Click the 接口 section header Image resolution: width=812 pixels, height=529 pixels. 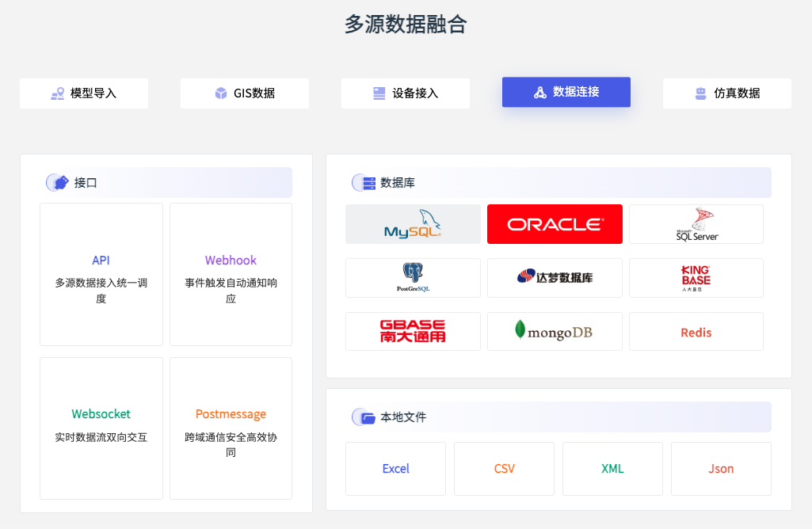[x=166, y=182]
